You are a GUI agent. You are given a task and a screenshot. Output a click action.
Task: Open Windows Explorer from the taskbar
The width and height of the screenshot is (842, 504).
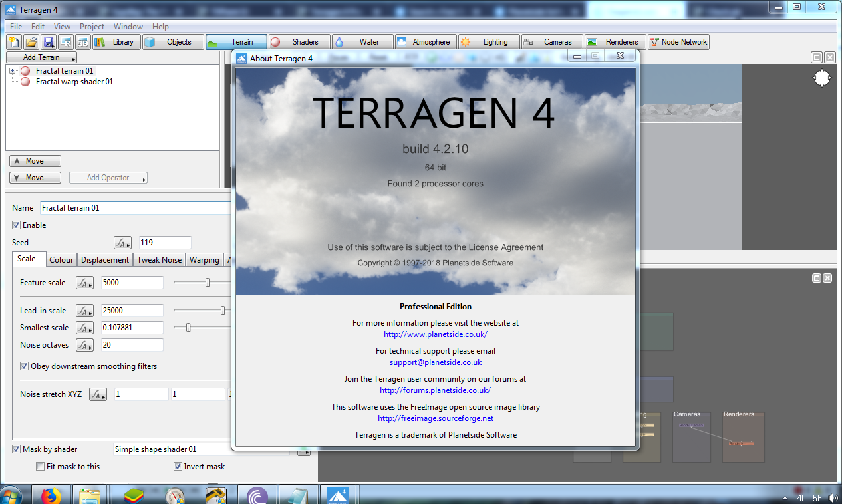point(90,496)
